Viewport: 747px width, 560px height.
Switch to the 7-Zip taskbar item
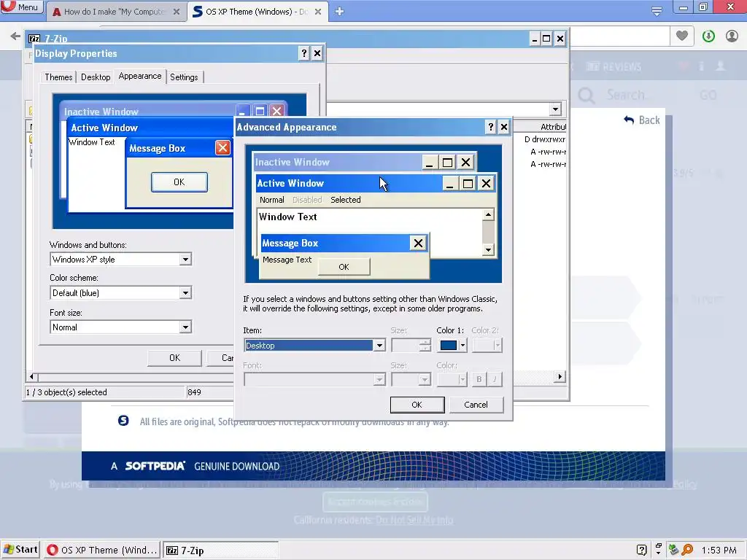click(221, 550)
